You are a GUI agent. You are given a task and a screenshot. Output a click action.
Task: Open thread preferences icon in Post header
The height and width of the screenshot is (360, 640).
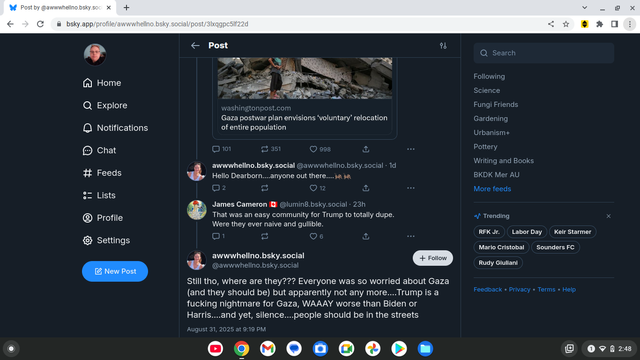point(443,46)
